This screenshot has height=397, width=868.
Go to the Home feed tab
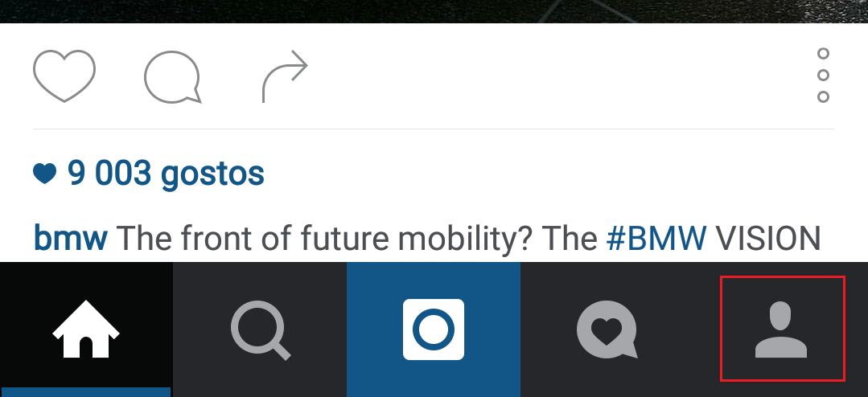86,329
